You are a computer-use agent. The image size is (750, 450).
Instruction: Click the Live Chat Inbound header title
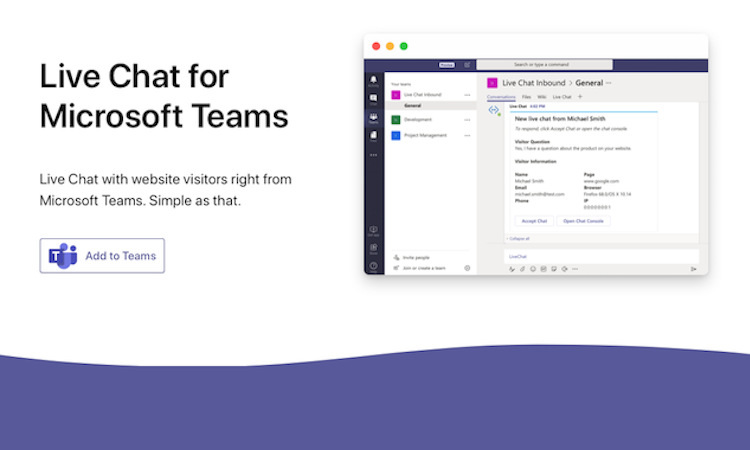pyautogui.click(x=534, y=83)
